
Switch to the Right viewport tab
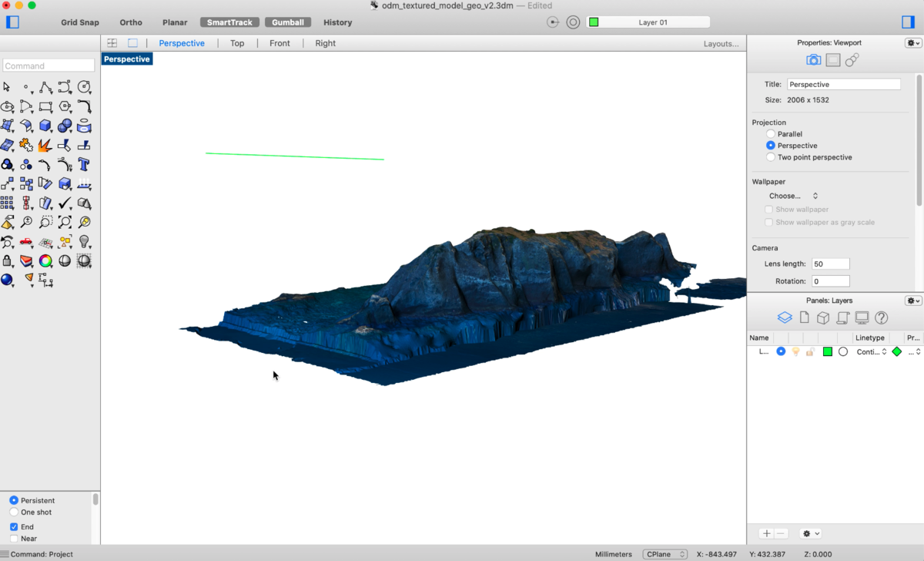pos(325,43)
